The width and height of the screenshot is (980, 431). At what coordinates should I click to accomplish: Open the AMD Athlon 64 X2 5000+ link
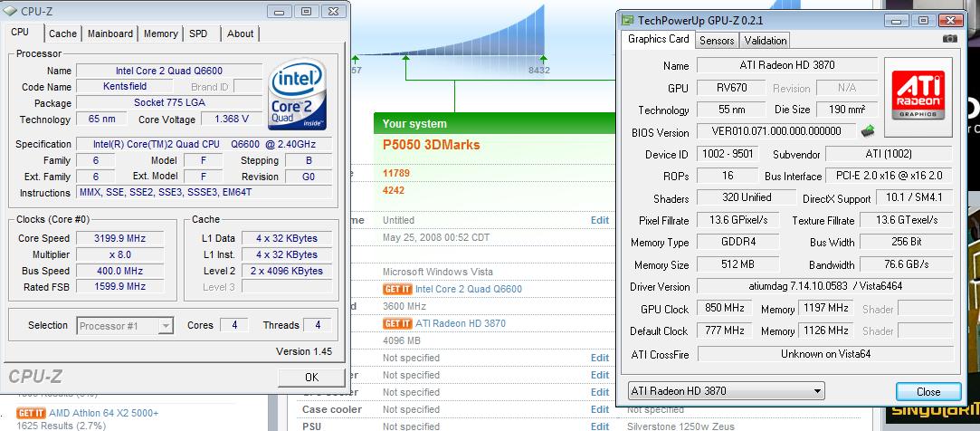(x=104, y=413)
